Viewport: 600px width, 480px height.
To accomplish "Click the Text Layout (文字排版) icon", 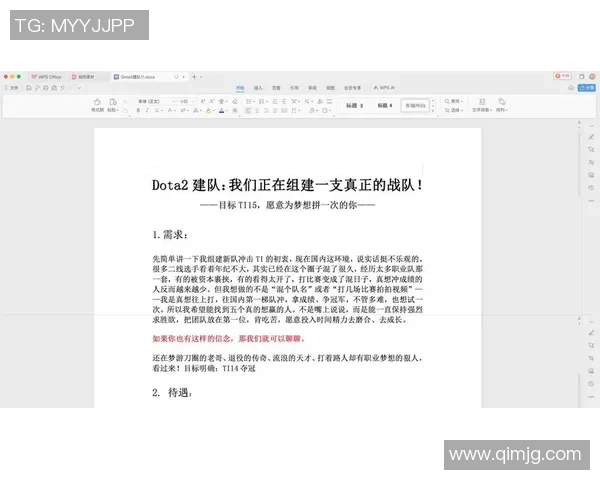I will click(x=482, y=101).
